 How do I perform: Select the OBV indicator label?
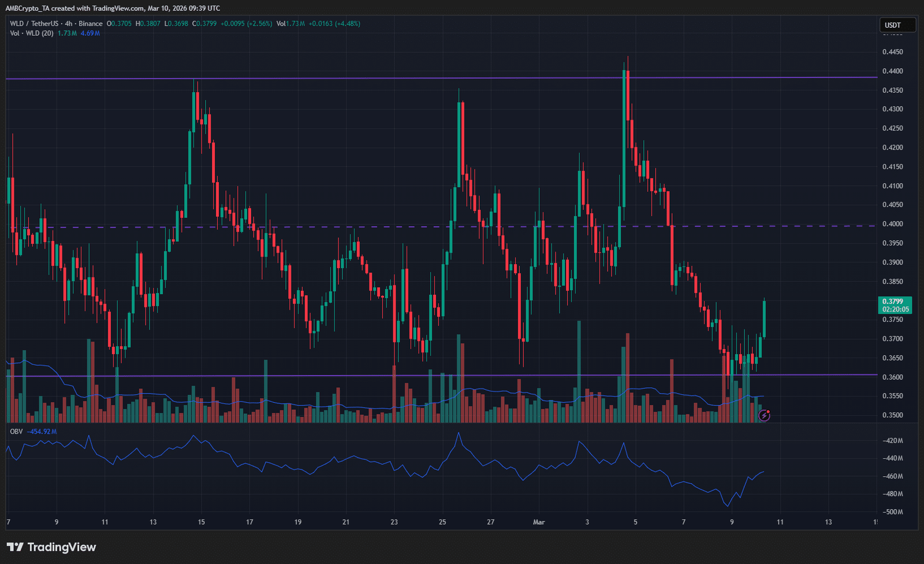point(16,432)
